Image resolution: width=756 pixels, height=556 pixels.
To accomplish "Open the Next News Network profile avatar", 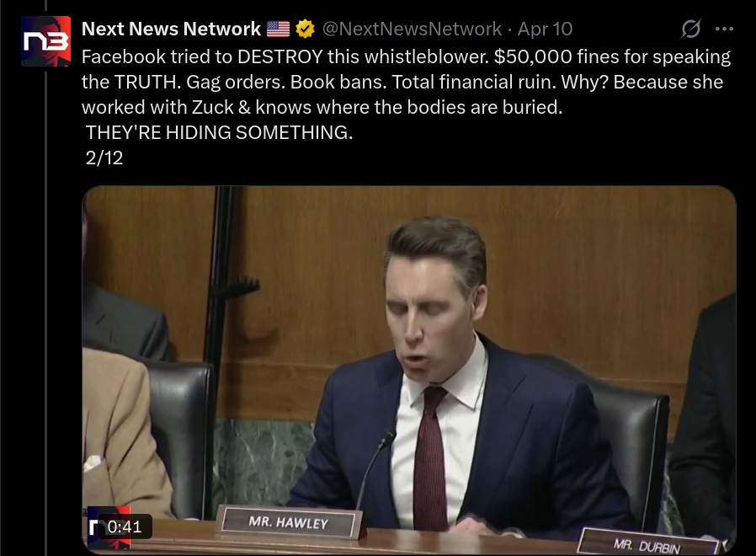I will [45, 41].
